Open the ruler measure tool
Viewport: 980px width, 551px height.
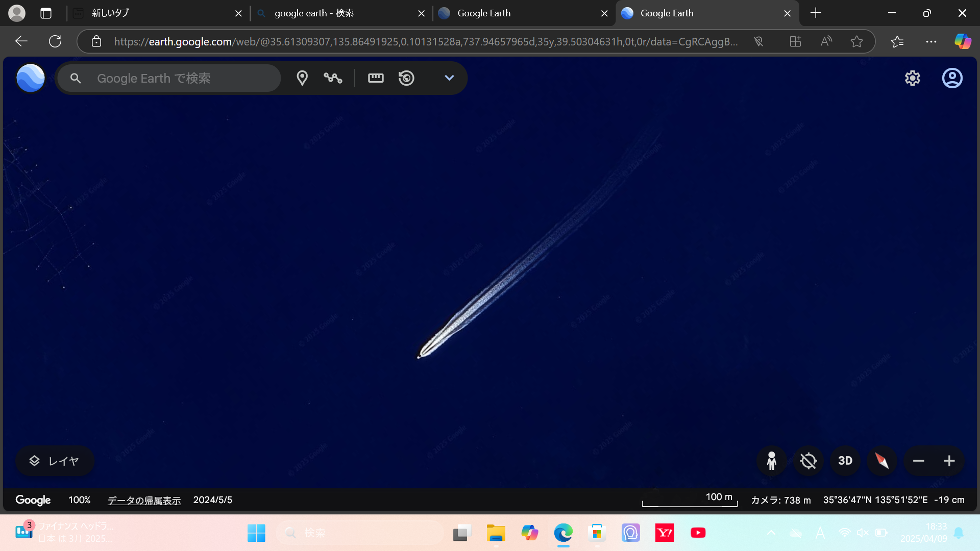[376, 78]
